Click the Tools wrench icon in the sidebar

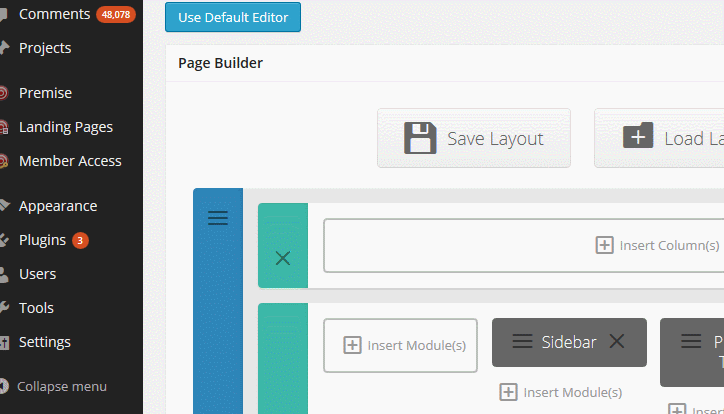click(x=4, y=308)
